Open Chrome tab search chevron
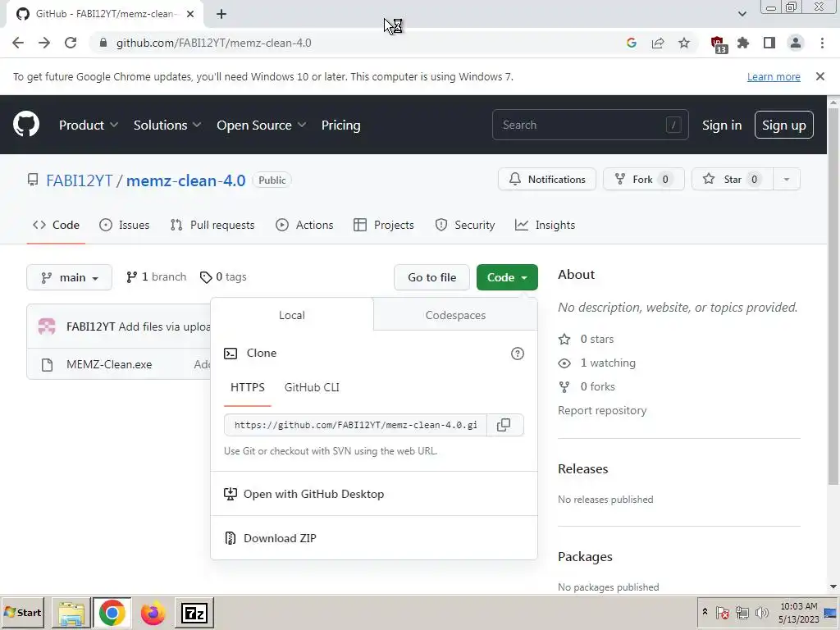The width and height of the screenshot is (840, 630). pyautogui.click(x=742, y=14)
